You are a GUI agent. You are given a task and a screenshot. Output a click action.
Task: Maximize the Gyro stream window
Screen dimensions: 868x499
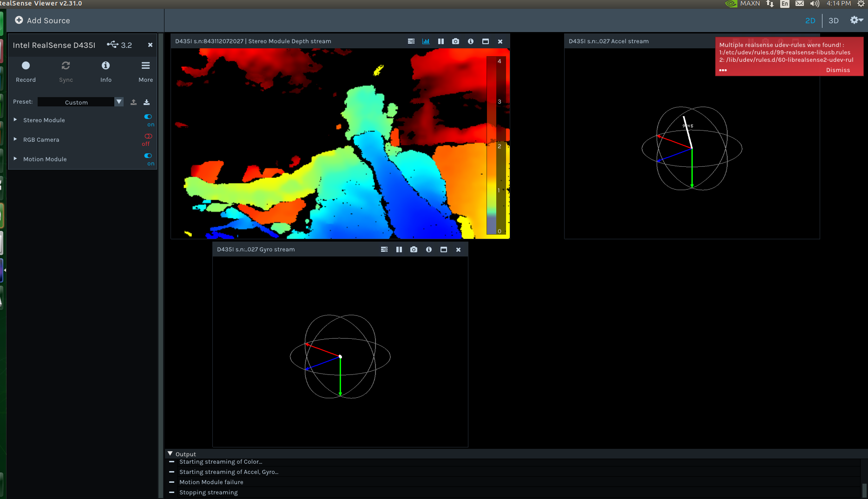(x=444, y=249)
